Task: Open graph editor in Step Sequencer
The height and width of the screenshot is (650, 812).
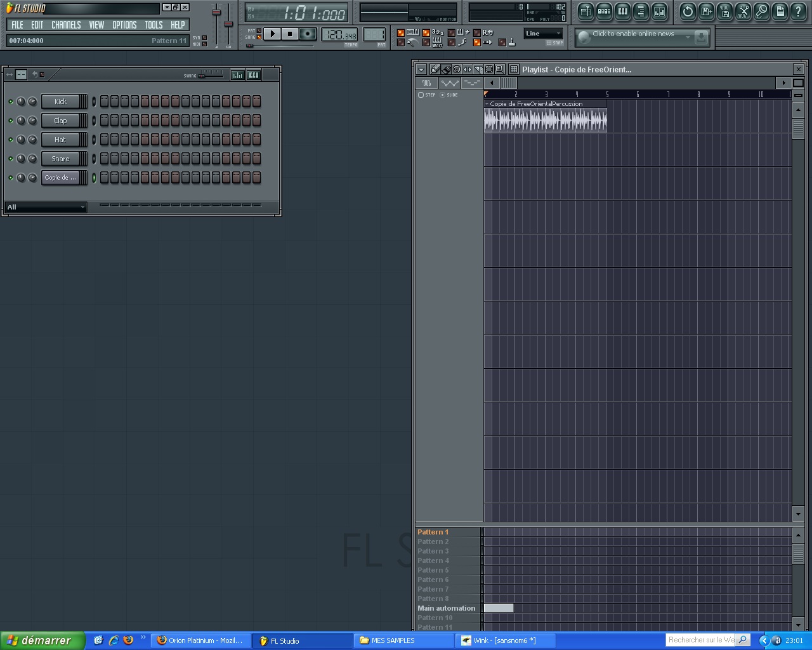Action: (238, 75)
